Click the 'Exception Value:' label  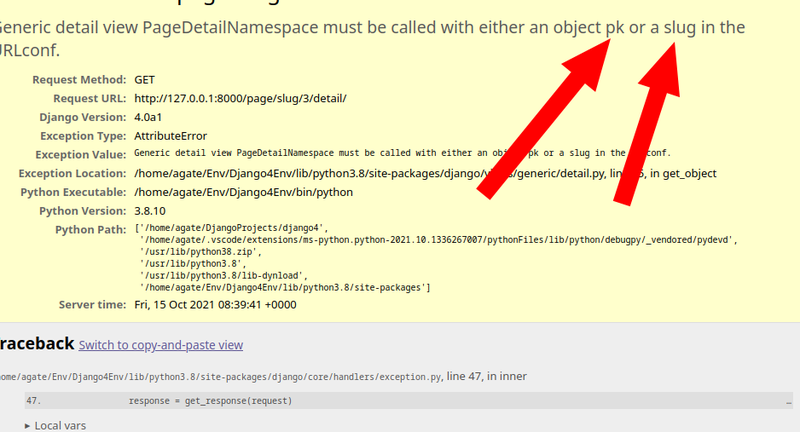pyautogui.click(x=81, y=155)
